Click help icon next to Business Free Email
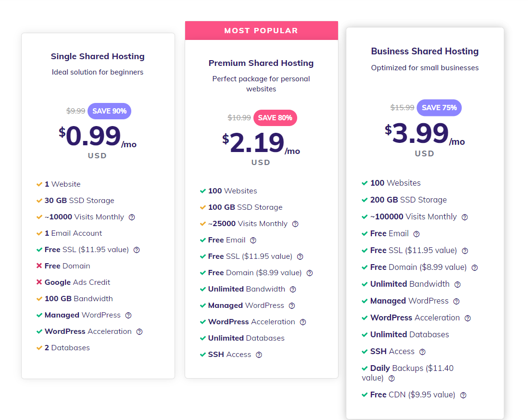Screen dimensions: 528x420 tap(416, 234)
